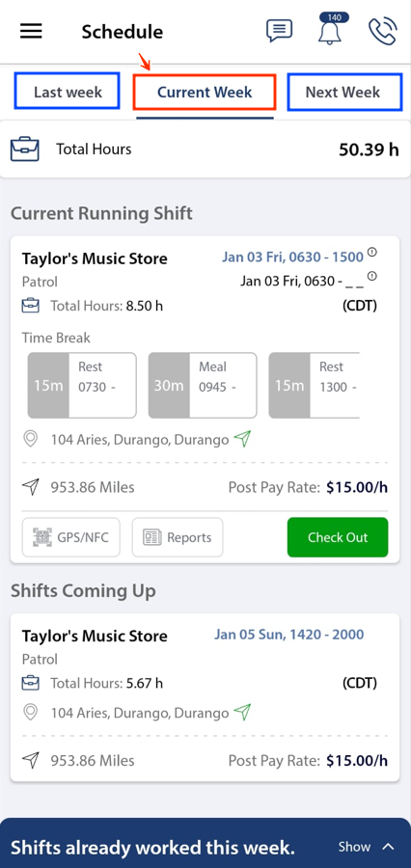The image size is (411, 868).
Task: Open the Reports button
Action: (x=178, y=537)
